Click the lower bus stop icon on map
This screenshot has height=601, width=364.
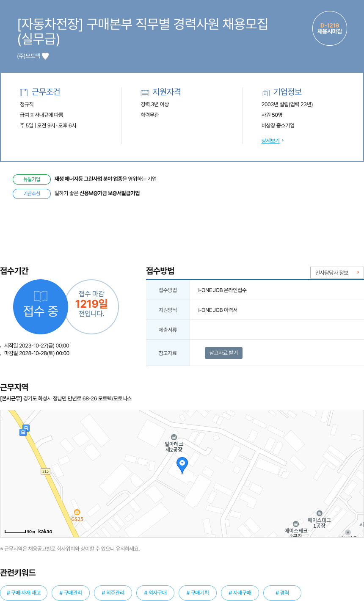[23, 432]
